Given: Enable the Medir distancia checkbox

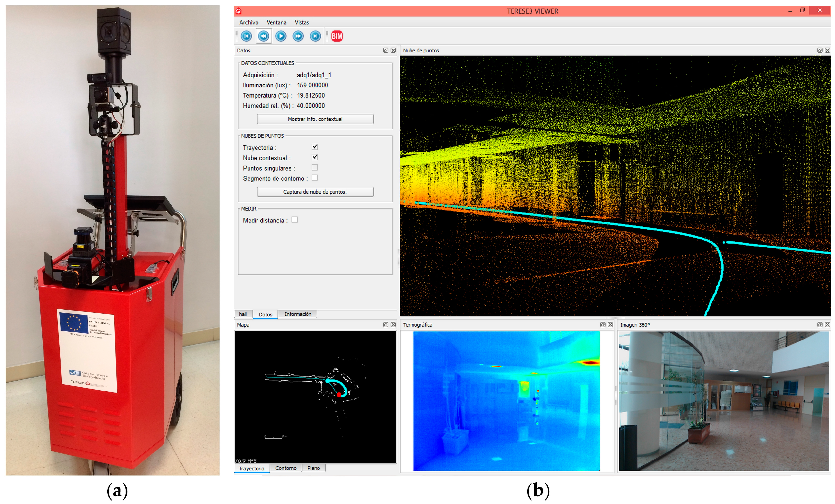Looking at the screenshot, I should 294,219.
